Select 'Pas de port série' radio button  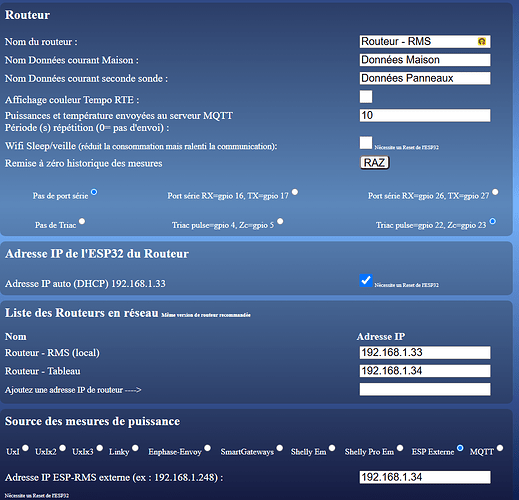coord(94,192)
